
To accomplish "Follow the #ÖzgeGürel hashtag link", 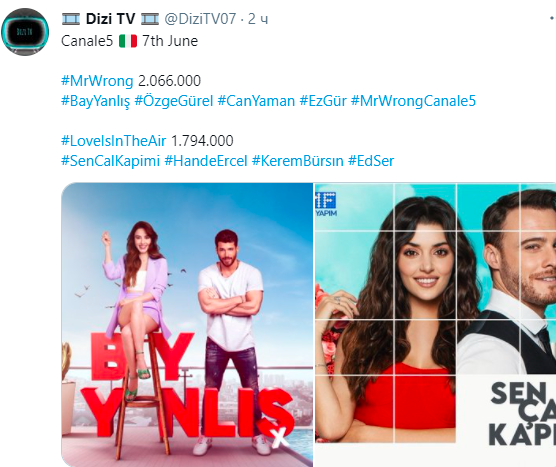I will [174, 101].
